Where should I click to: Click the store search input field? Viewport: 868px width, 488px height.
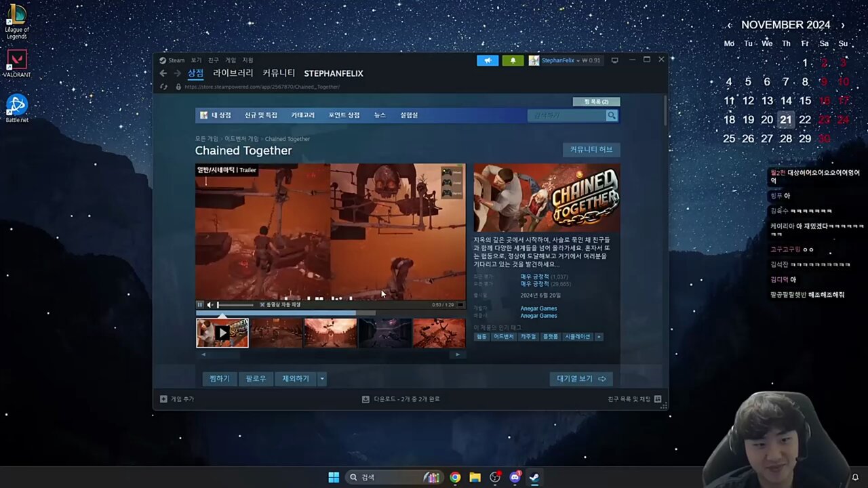pos(567,115)
